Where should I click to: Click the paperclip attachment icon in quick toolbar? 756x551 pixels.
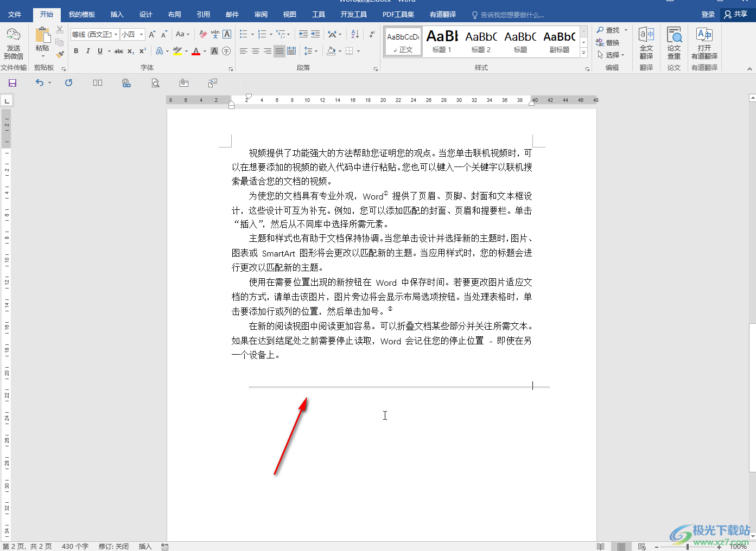(184, 83)
